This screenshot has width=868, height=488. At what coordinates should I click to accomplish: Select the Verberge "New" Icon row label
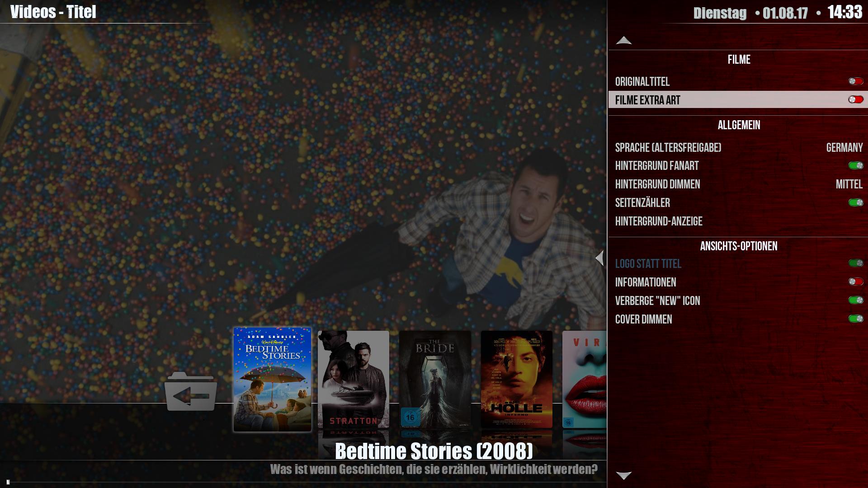[x=658, y=301]
